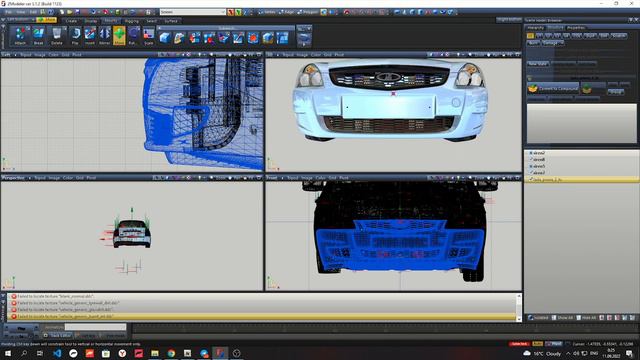Click the Hide All button
The height and width of the screenshot is (360, 640).
[x=587, y=318]
